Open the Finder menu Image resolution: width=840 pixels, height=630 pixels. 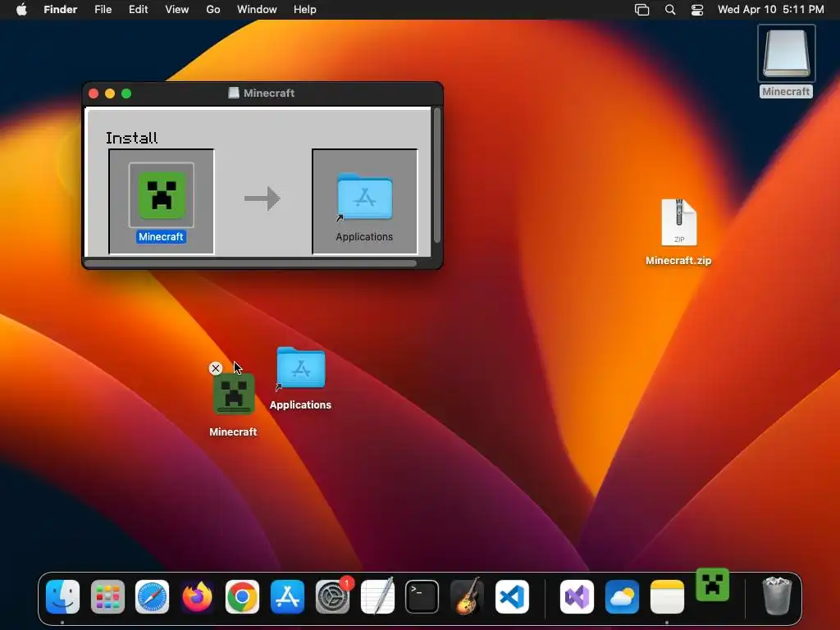point(61,10)
